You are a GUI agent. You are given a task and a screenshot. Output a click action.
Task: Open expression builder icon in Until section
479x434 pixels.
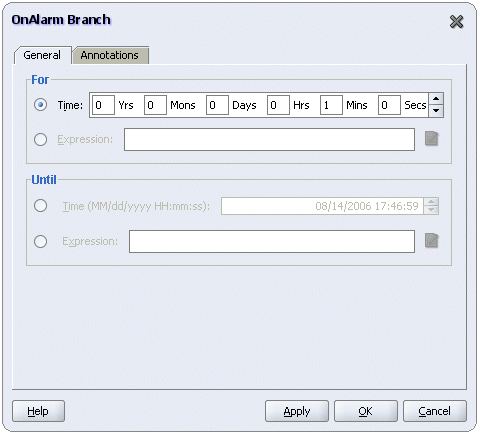[x=431, y=241]
